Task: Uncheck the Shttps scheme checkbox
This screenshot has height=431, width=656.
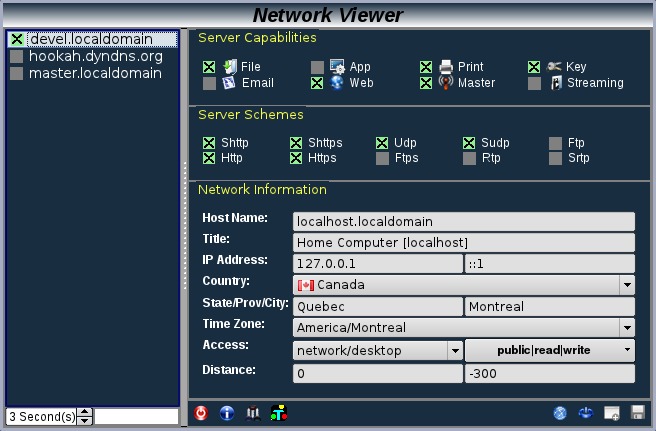Action: tap(297, 143)
